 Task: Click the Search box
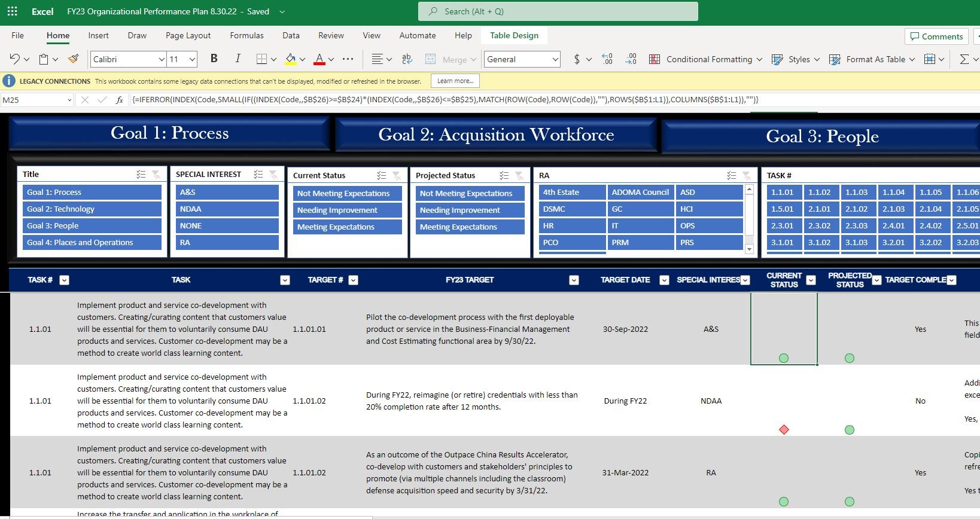pos(558,11)
